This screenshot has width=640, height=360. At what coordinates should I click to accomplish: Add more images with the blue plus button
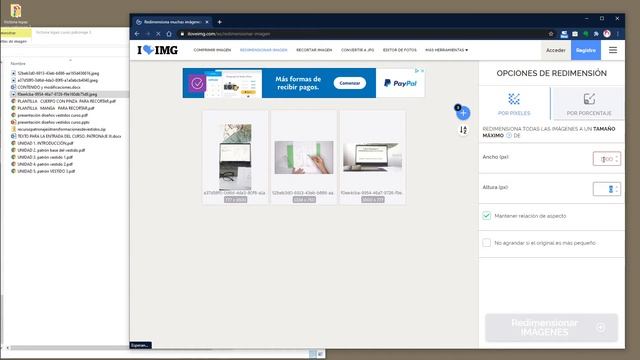pos(463,113)
